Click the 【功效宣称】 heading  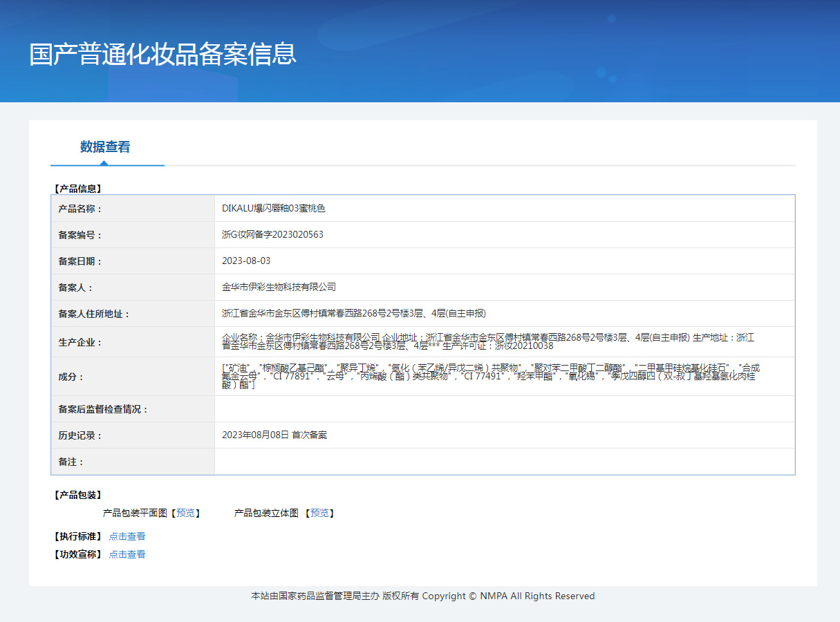77,554
